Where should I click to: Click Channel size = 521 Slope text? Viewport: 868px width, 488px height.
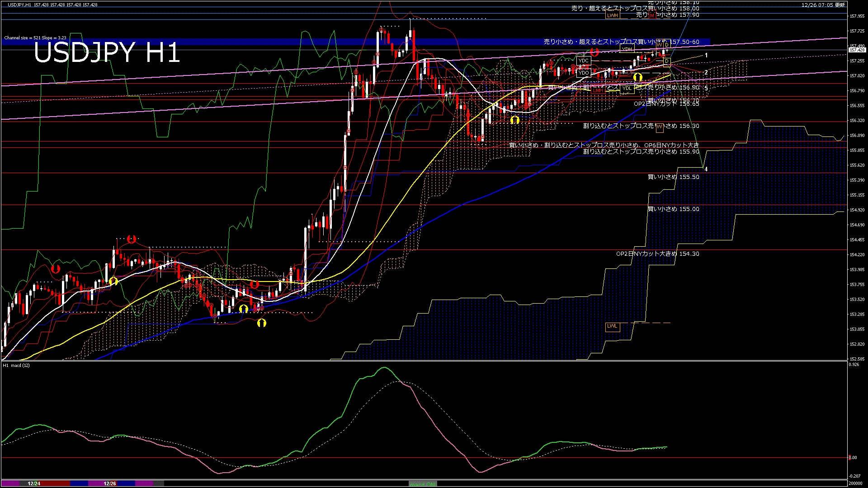(35, 38)
